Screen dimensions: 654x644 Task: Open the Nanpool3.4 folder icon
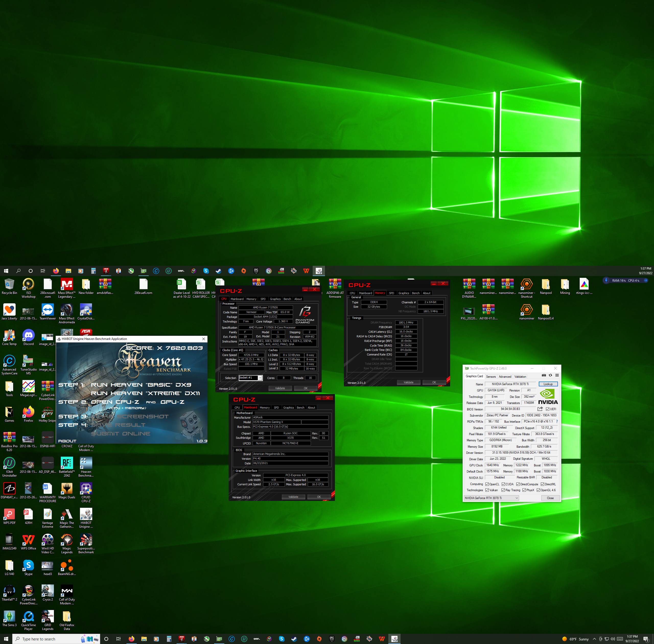click(x=546, y=312)
